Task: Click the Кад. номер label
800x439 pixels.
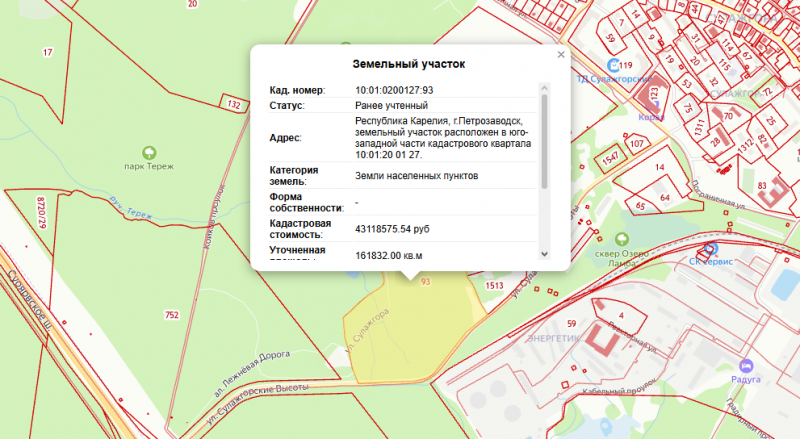Action: [x=297, y=90]
